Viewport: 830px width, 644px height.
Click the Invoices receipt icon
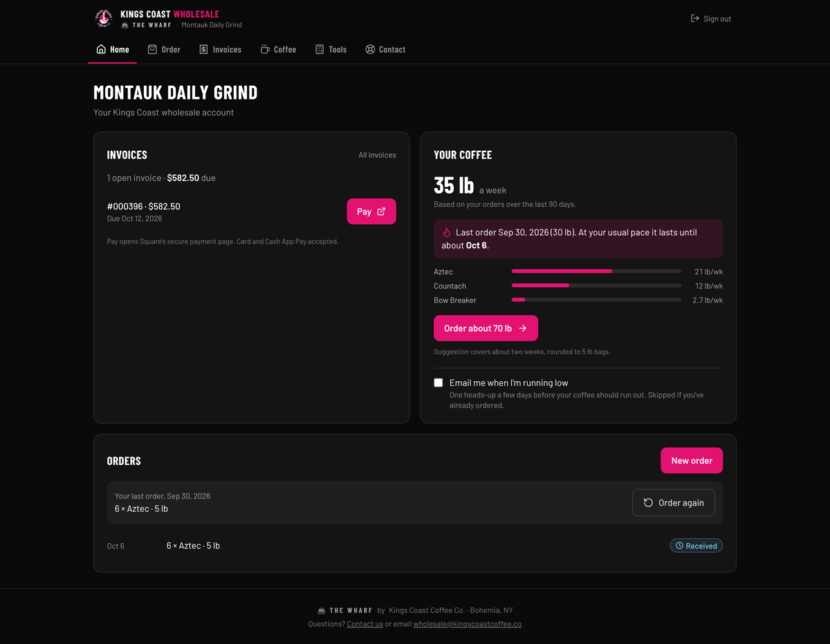click(x=203, y=49)
